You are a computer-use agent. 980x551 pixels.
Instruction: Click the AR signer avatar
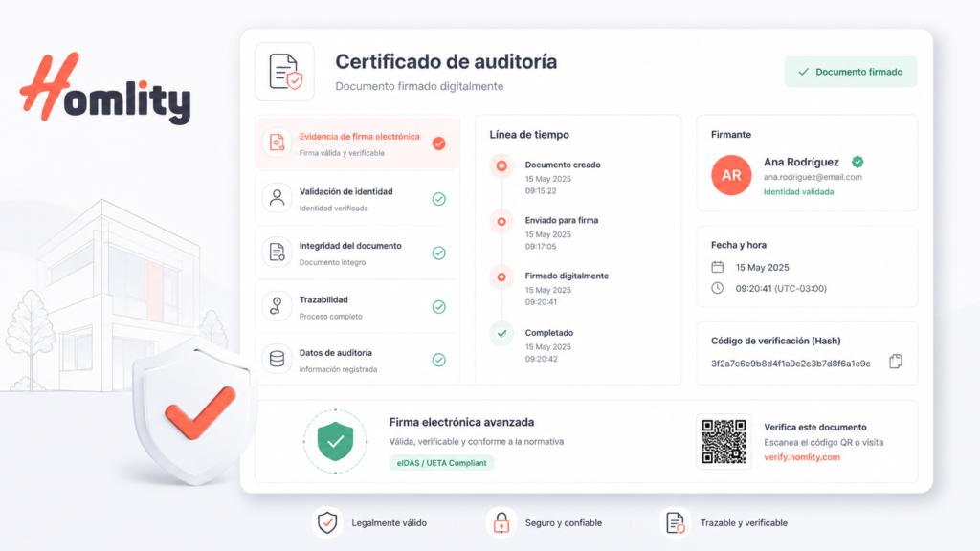click(731, 176)
